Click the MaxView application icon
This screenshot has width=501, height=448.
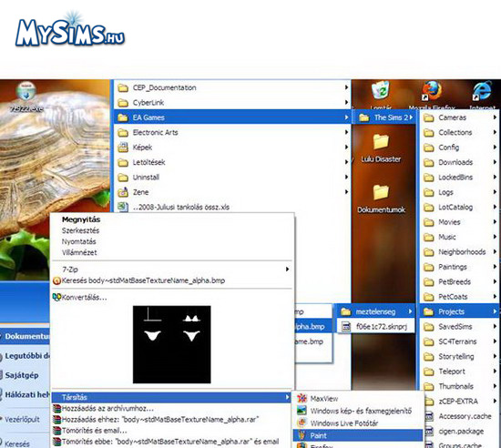[302, 398]
